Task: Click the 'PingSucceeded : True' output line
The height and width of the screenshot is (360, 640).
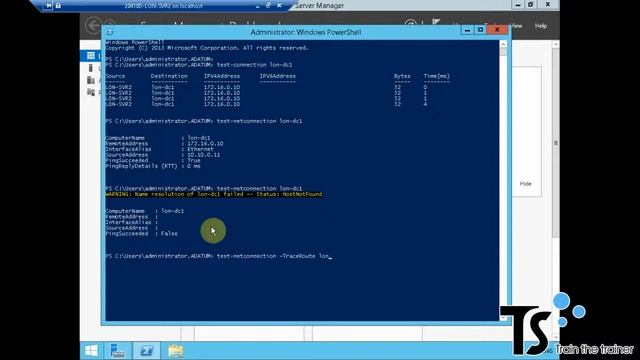Action: click(153, 160)
